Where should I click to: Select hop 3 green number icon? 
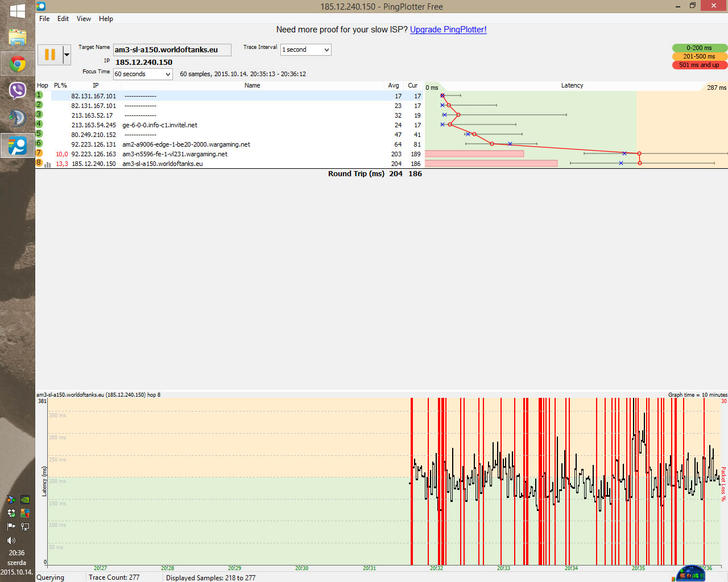click(x=39, y=114)
